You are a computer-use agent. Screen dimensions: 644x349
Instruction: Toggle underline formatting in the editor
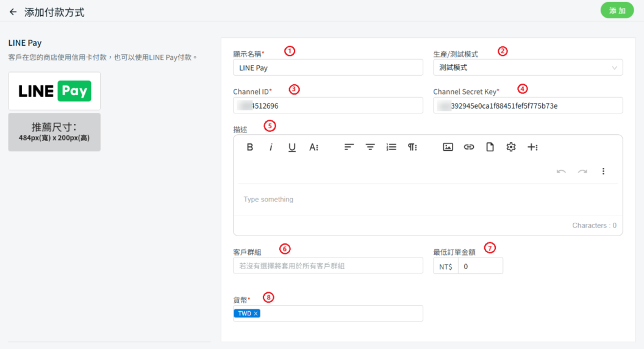pyautogui.click(x=292, y=147)
